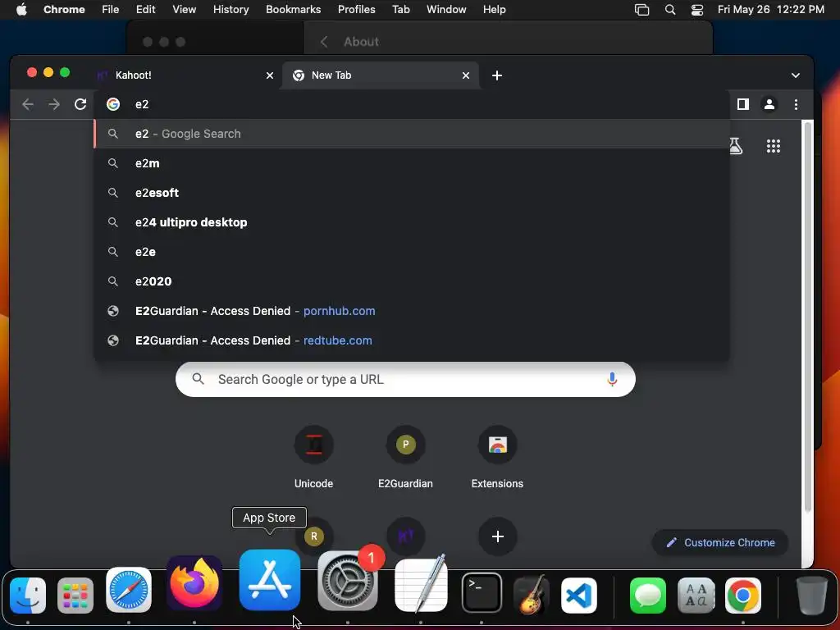Open Stage Manager icon in menu bar
Image resolution: width=840 pixels, height=630 pixels.
point(641,10)
